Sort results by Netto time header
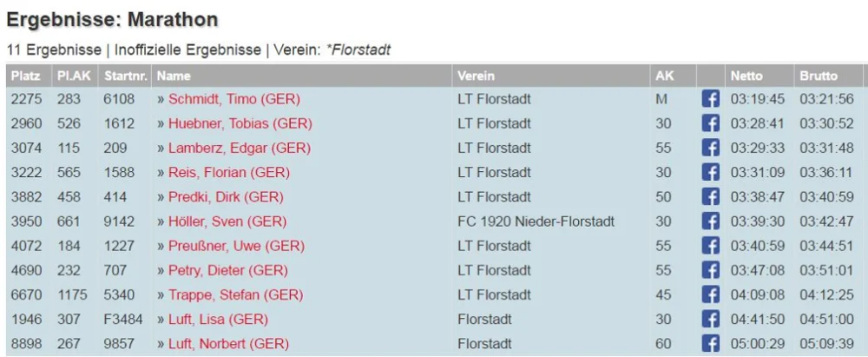The width and height of the screenshot is (868, 357). pyautogui.click(x=746, y=76)
